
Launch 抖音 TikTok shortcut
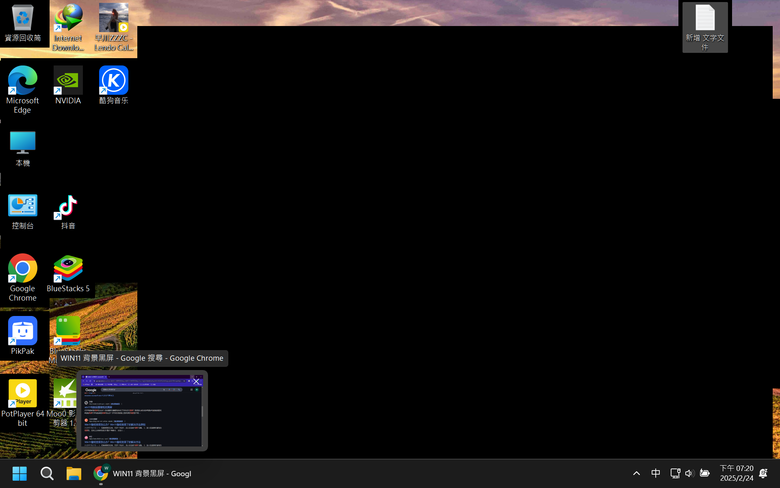point(68,211)
